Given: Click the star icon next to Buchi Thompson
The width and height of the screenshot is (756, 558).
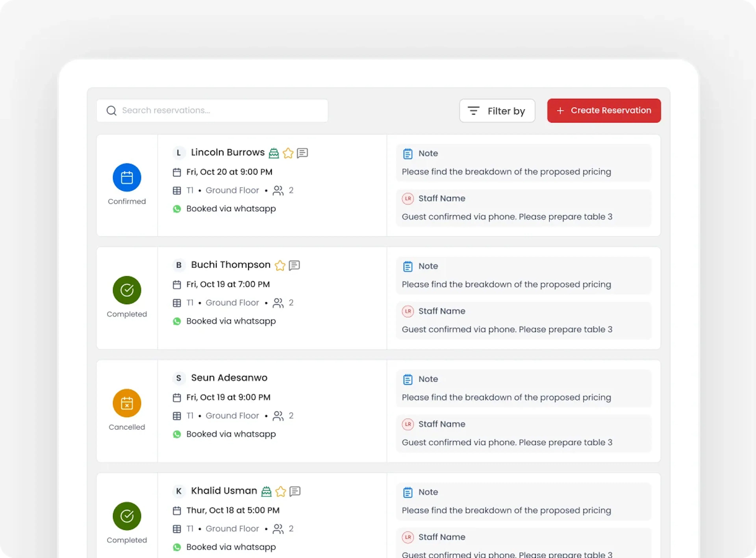Looking at the screenshot, I should (280, 266).
